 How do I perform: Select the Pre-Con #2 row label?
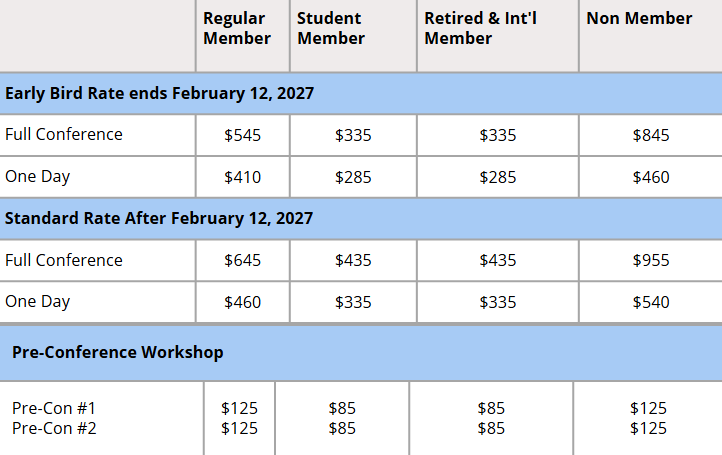tap(54, 429)
